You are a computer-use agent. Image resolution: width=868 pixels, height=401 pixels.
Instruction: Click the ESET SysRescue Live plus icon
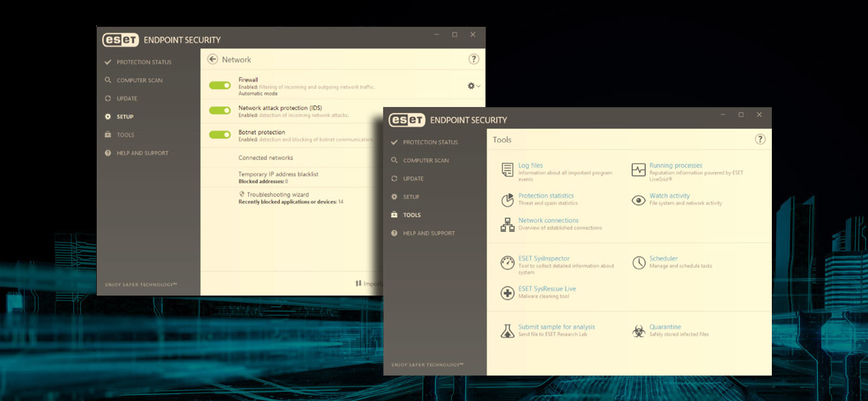point(507,293)
